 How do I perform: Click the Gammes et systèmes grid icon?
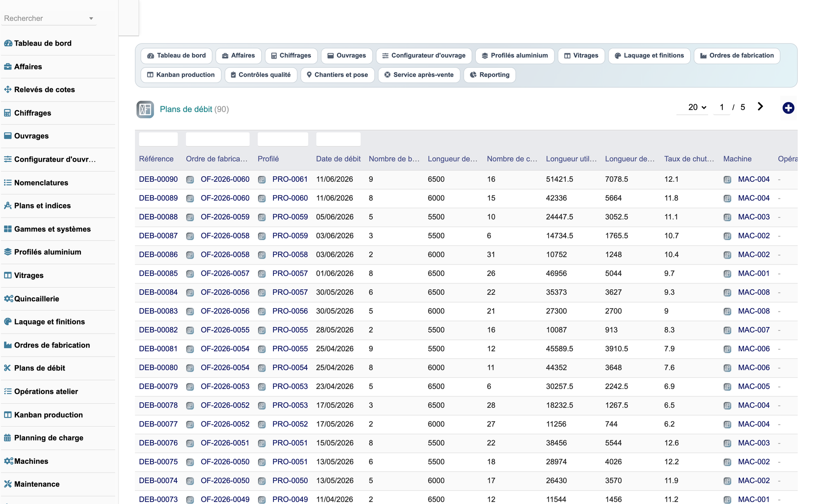pos(8,229)
